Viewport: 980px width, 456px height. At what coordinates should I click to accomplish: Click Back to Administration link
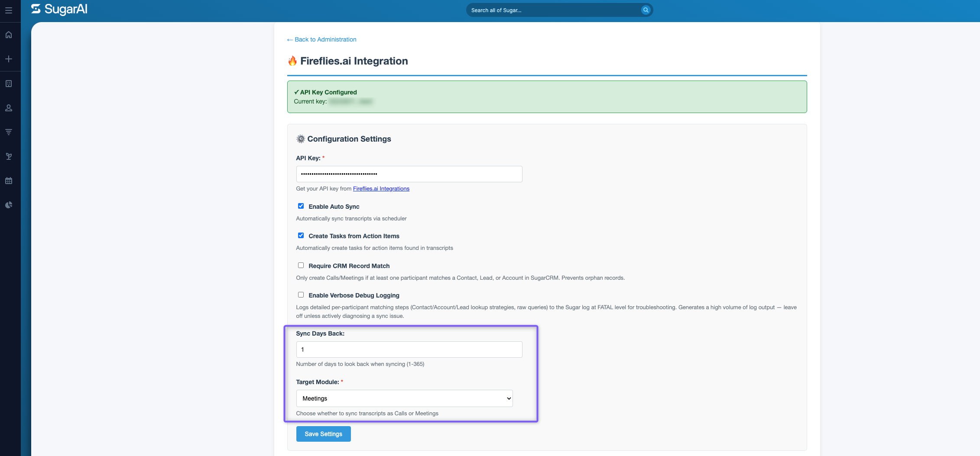click(321, 39)
